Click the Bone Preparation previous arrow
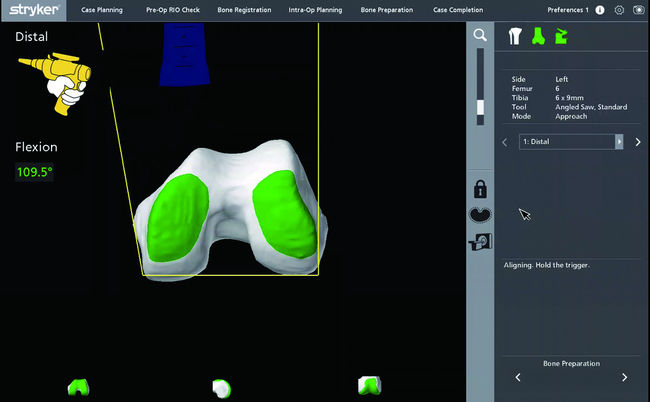This screenshot has width=650, height=402. click(518, 377)
